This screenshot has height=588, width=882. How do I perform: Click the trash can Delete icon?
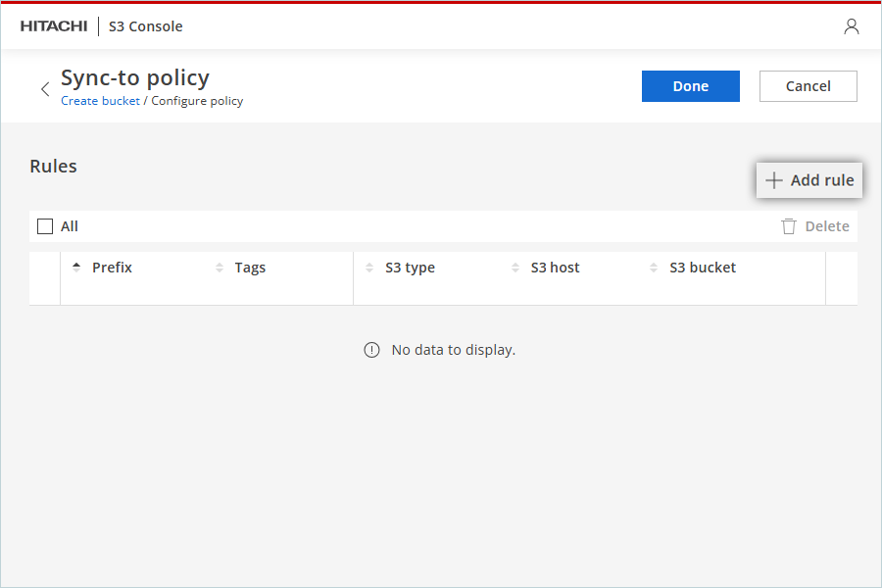(x=789, y=226)
